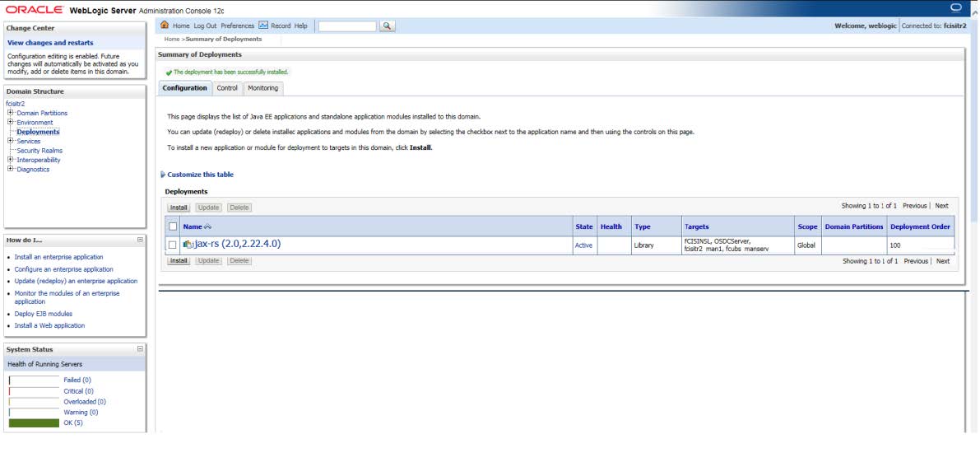This screenshot has width=980, height=476.
Task: Switch to the Monitoring tab
Action: pos(262,88)
